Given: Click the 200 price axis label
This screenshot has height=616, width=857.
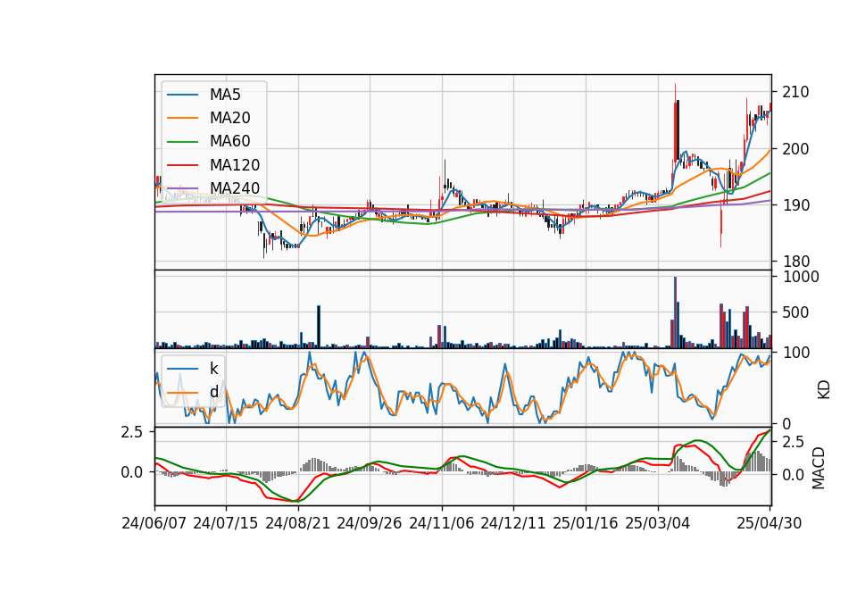Looking at the screenshot, I should pos(795,149).
